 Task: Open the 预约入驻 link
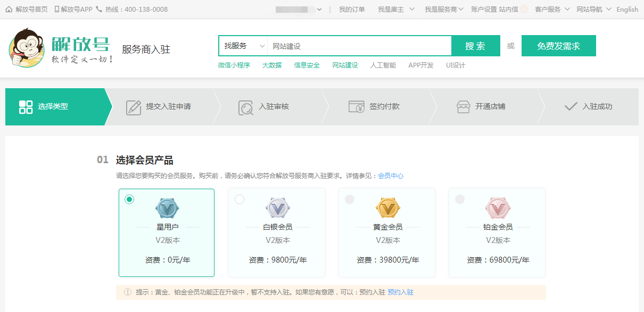click(400, 292)
